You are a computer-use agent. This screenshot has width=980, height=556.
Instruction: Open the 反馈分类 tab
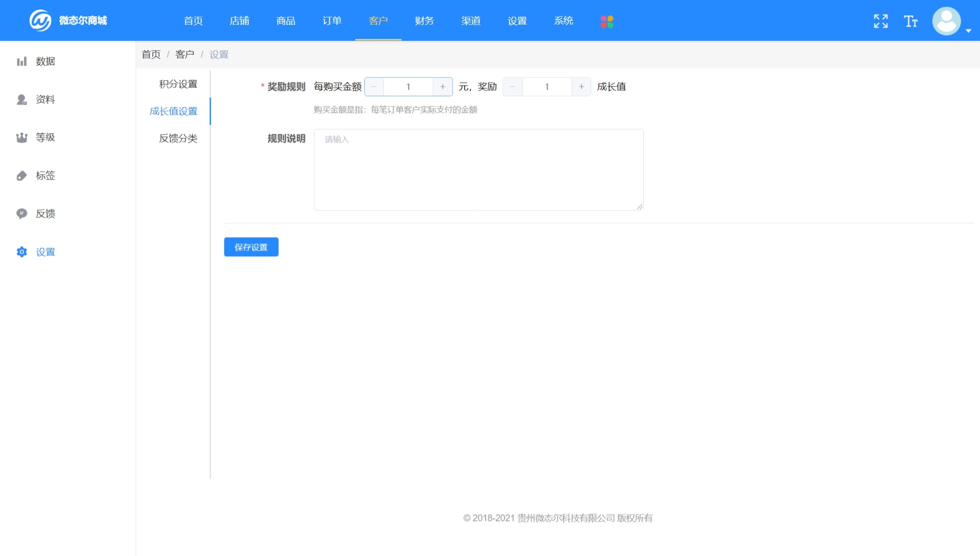coord(177,138)
